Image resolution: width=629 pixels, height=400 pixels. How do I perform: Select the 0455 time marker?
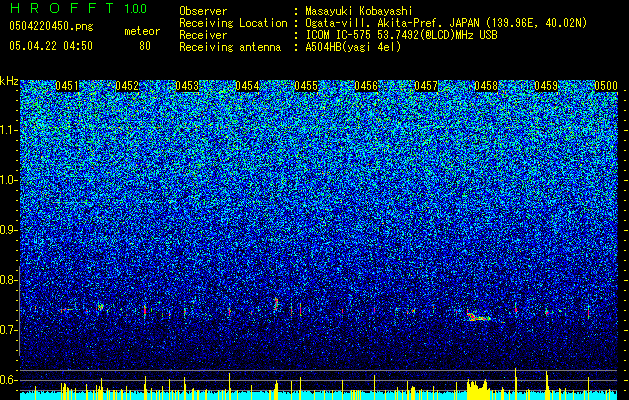click(x=306, y=86)
